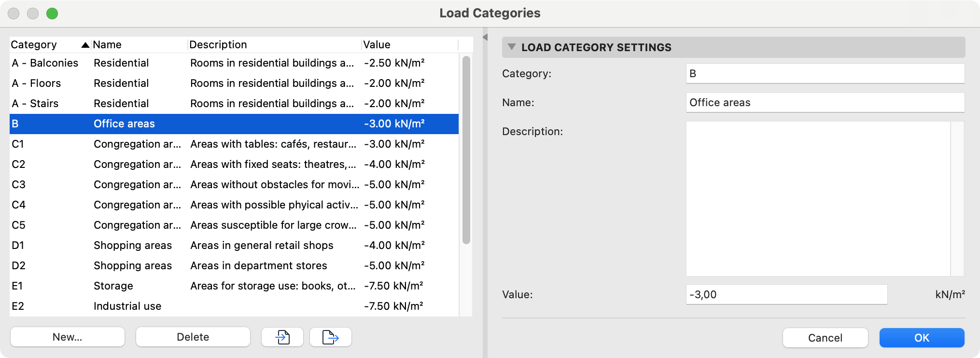The height and width of the screenshot is (358, 980).
Task: Select the C5 category row
Action: pos(234,225)
